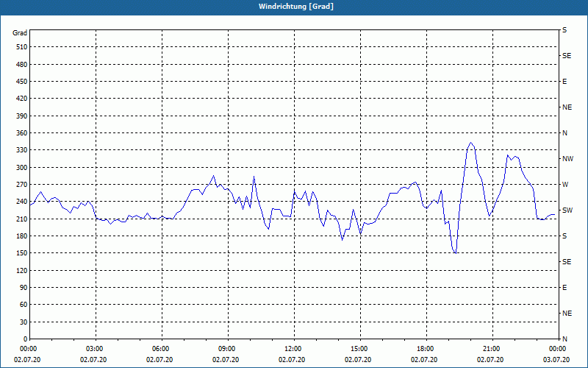Click the 02.07.20 date under 12:00
Viewport: 588px width, 368px height.
(292, 360)
